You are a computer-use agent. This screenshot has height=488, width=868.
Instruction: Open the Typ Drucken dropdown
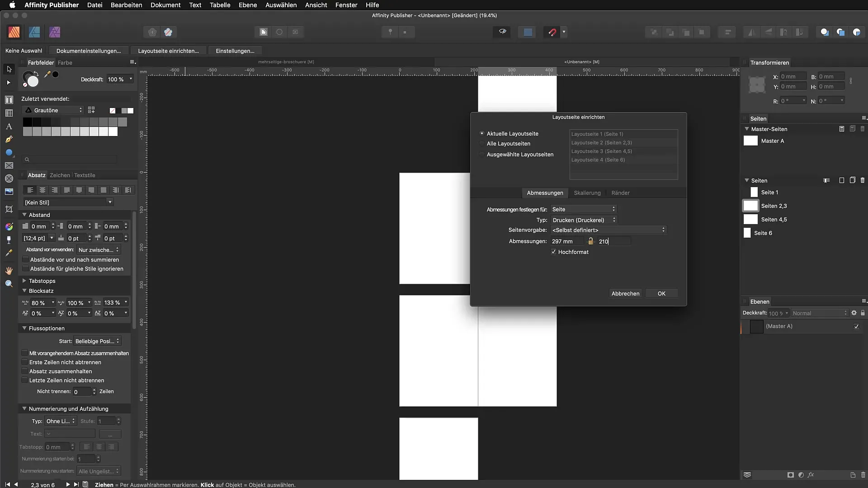coord(584,220)
